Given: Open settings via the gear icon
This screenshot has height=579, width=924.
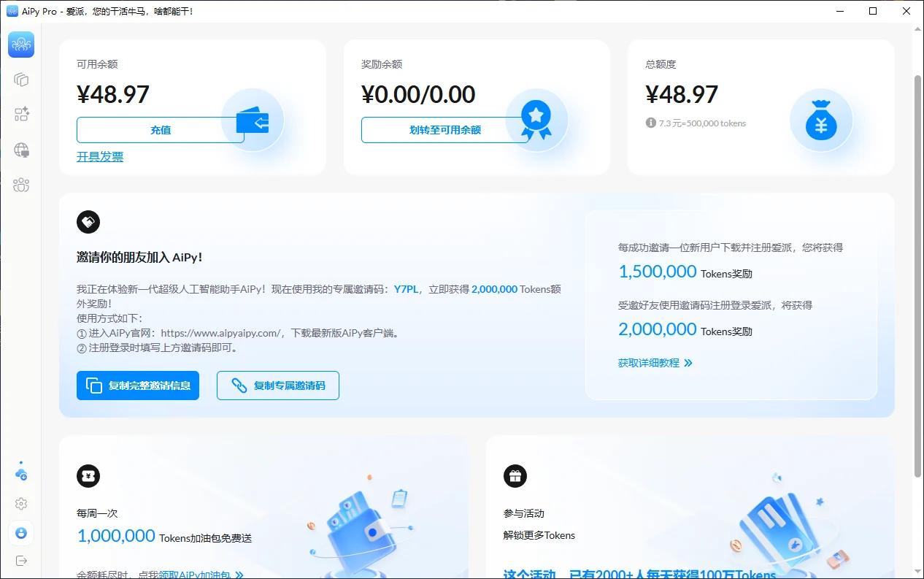Looking at the screenshot, I should (21, 504).
